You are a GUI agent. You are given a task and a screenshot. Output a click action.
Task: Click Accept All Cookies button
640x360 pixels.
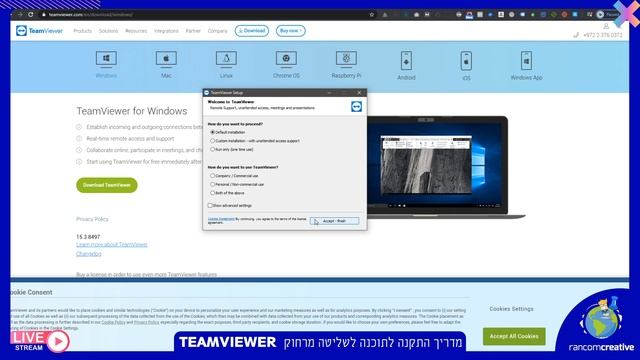514,336
